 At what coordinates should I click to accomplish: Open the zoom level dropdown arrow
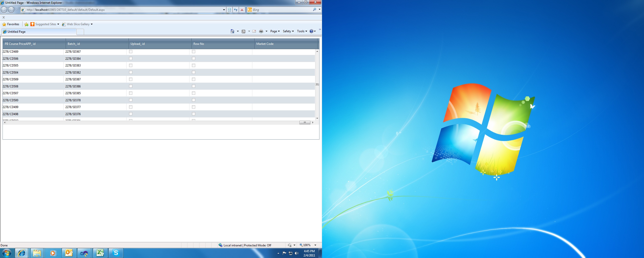point(315,245)
